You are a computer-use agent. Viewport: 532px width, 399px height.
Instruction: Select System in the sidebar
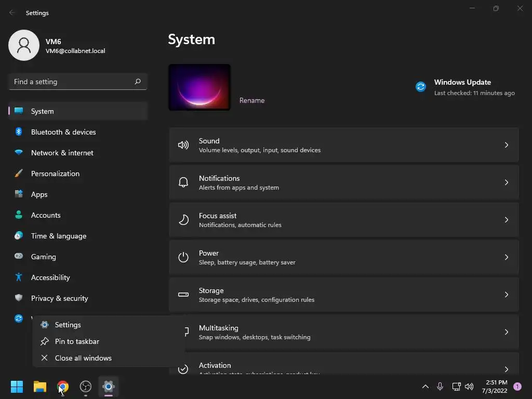[78, 111]
